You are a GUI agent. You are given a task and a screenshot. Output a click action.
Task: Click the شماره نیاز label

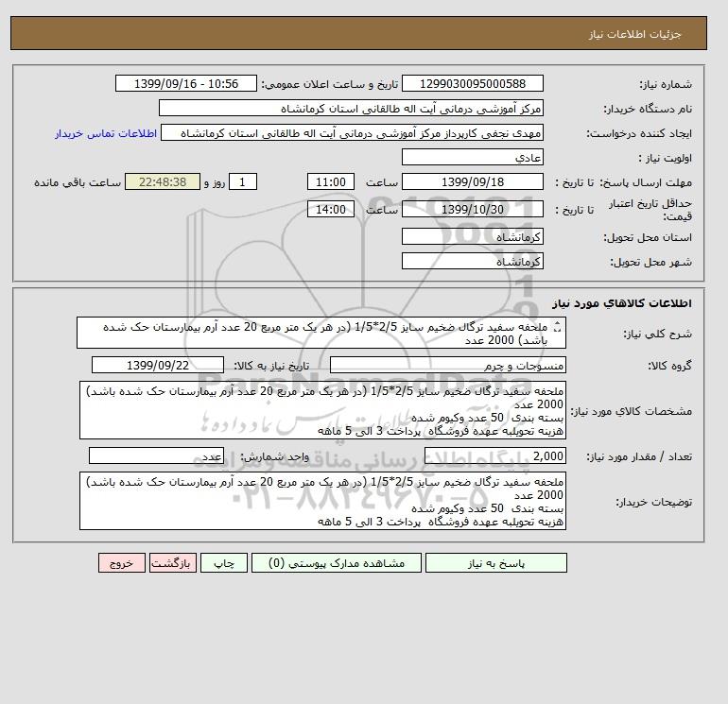[x=666, y=84]
